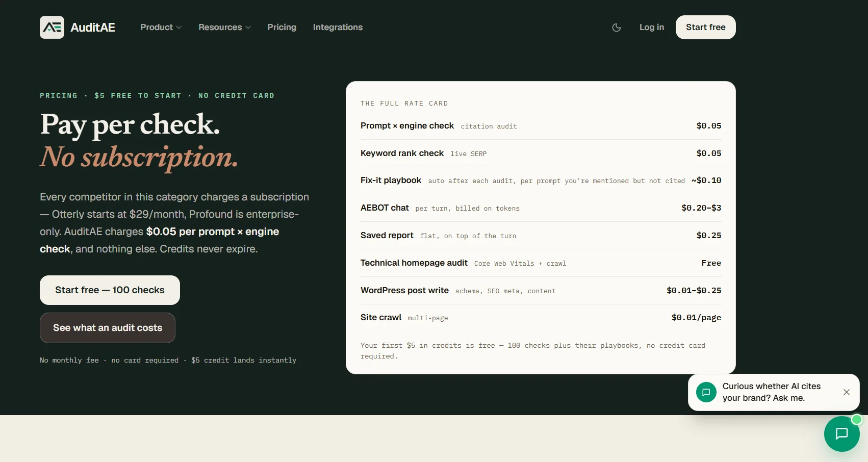
Task: Click the "live SERP" description text
Action: (469, 154)
